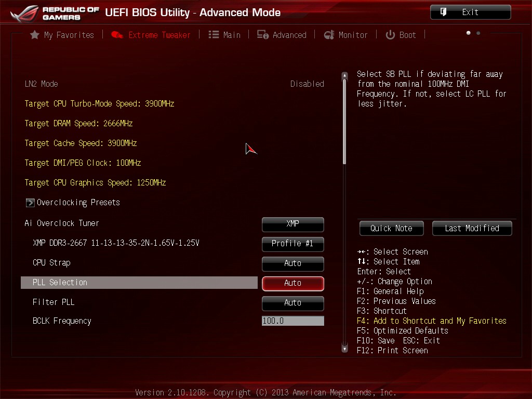The image size is (532, 399).
Task: Select the second page indicator dot
Action: coord(478,33)
